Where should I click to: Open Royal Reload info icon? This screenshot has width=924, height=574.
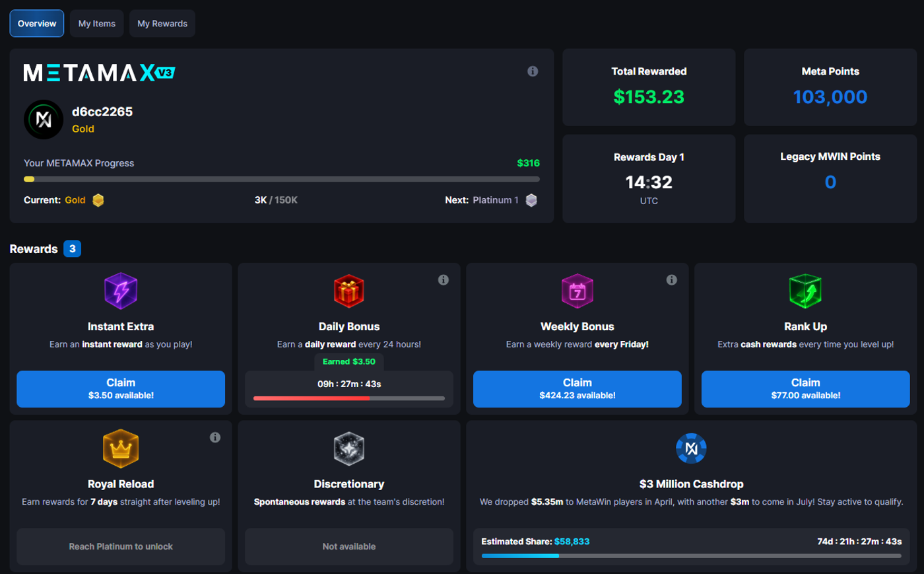click(215, 437)
